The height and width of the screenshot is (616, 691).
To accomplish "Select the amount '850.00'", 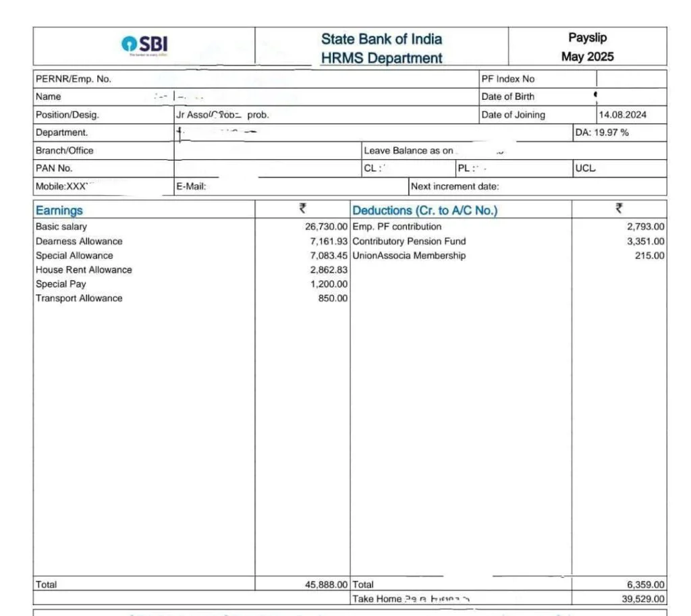I will click(x=333, y=298).
